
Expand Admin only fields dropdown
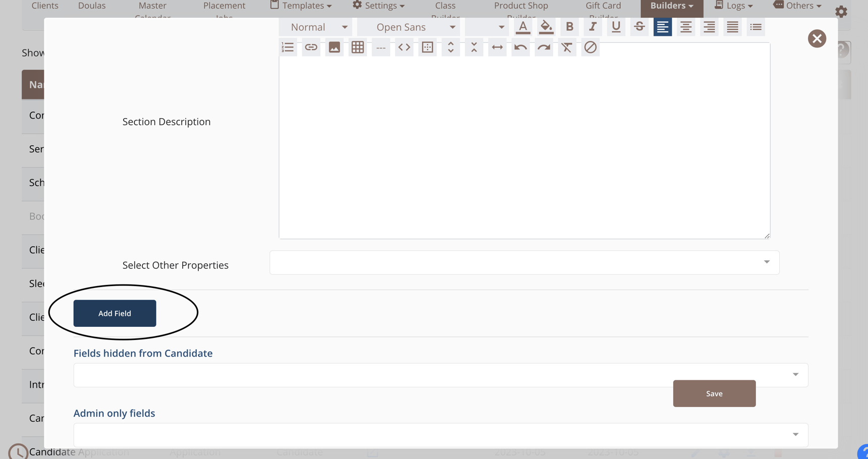click(x=441, y=434)
